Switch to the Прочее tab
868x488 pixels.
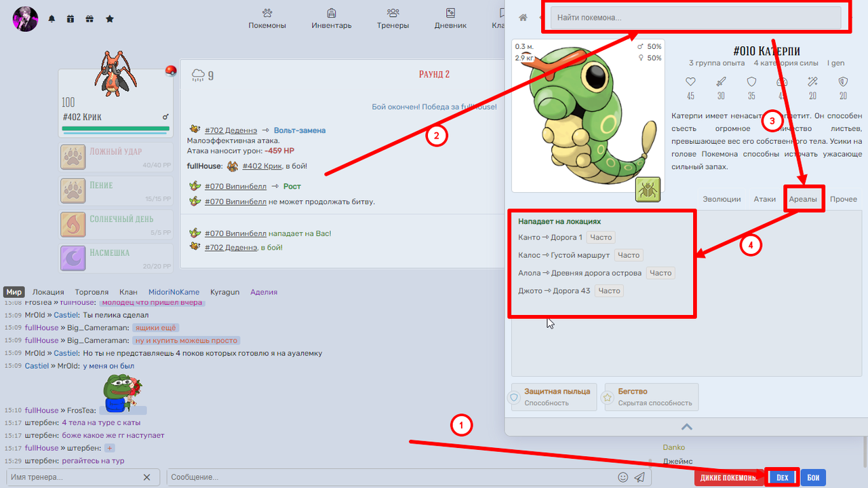click(x=844, y=200)
